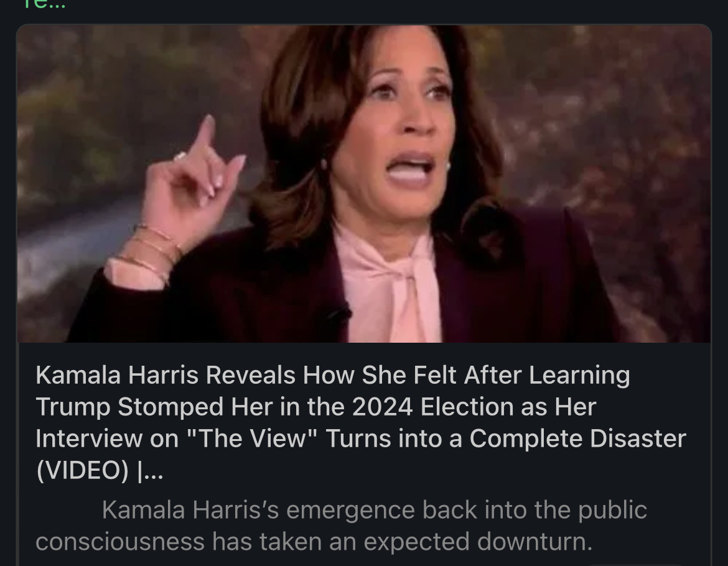
Task: Open the article preview thumbnail image
Action: tap(363, 183)
